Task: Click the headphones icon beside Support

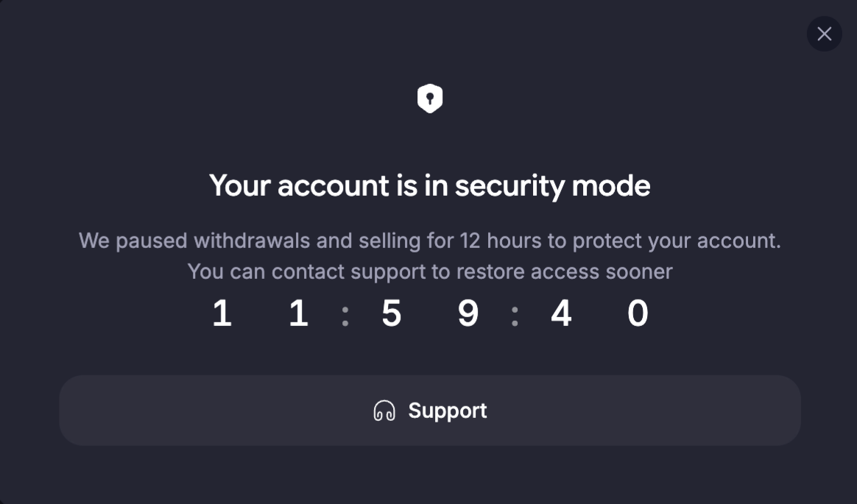Action: (384, 411)
